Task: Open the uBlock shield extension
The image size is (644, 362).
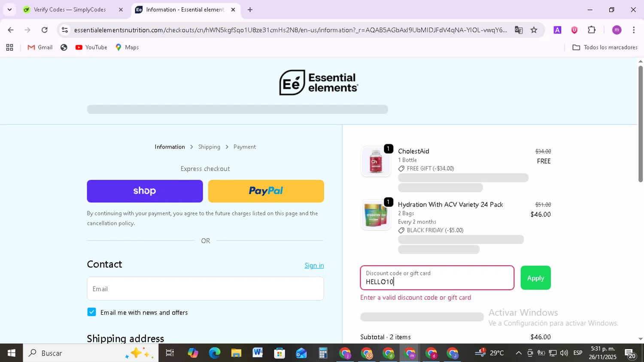Action: (574, 30)
